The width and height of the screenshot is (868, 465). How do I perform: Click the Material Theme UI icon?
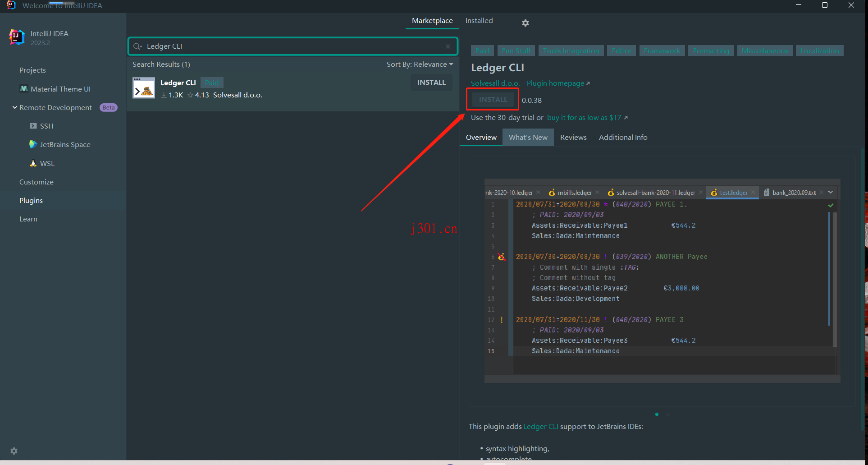click(24, 89)
